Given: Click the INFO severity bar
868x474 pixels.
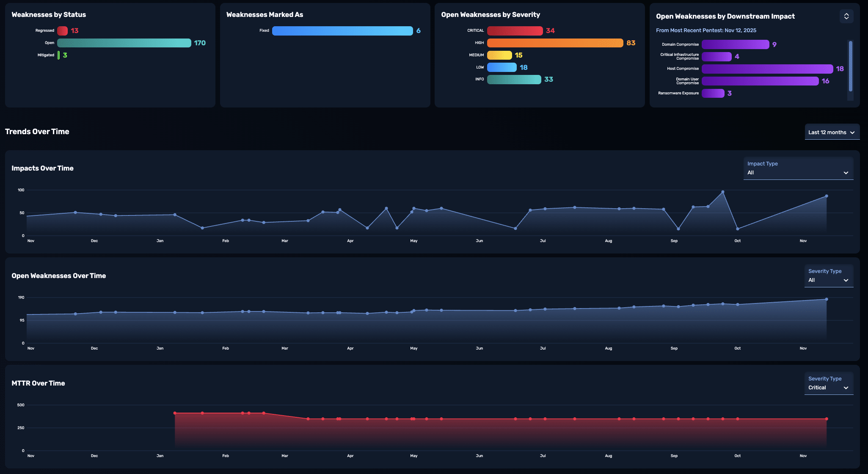Looking at the screenshot, I should click(x=514, y=80).
